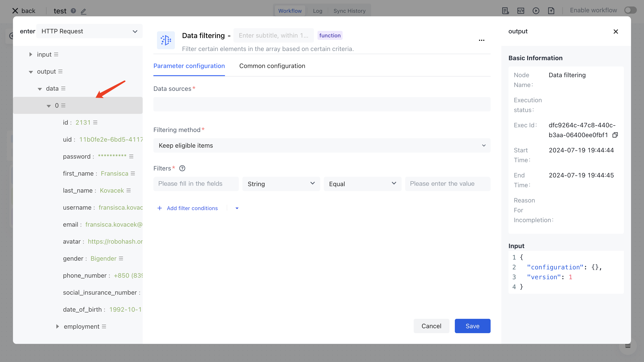The height and width of the screenshot is (362, 644).
Task: Click Add filter conditions link
Action: coord(192,208)
